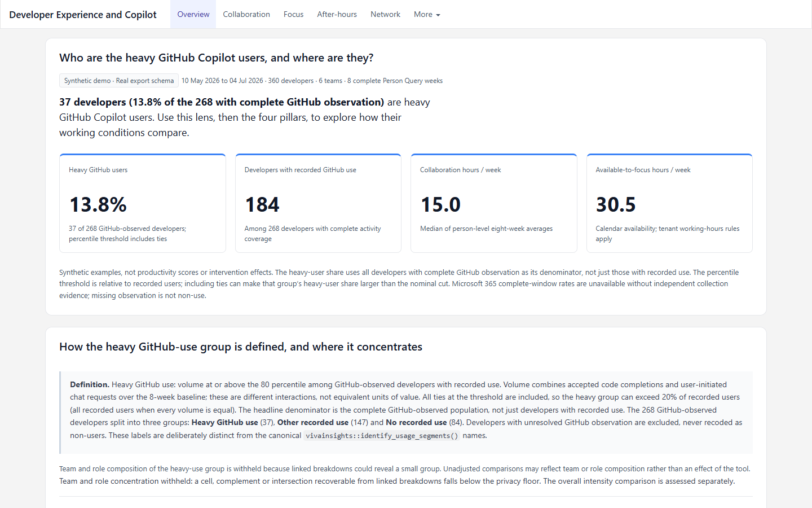Click the 15.0 value
The height and width of the screenshot is (508, 812).
(x=441, y=204)
